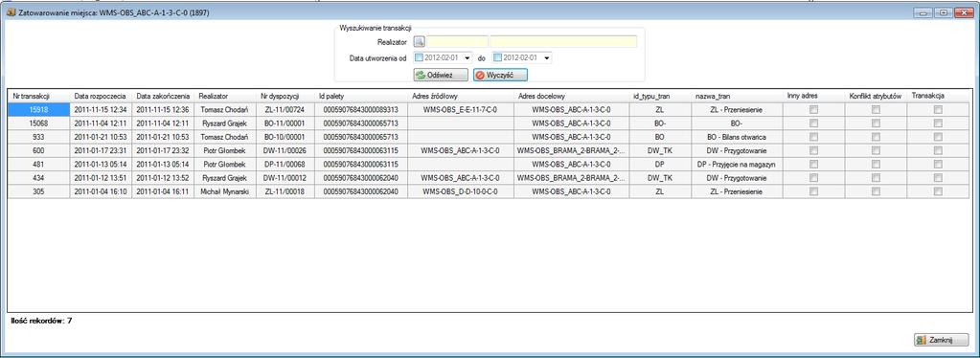
Task: Toggle the 'Data utworzenia od' date checkbox
Action: click(419, 58)
